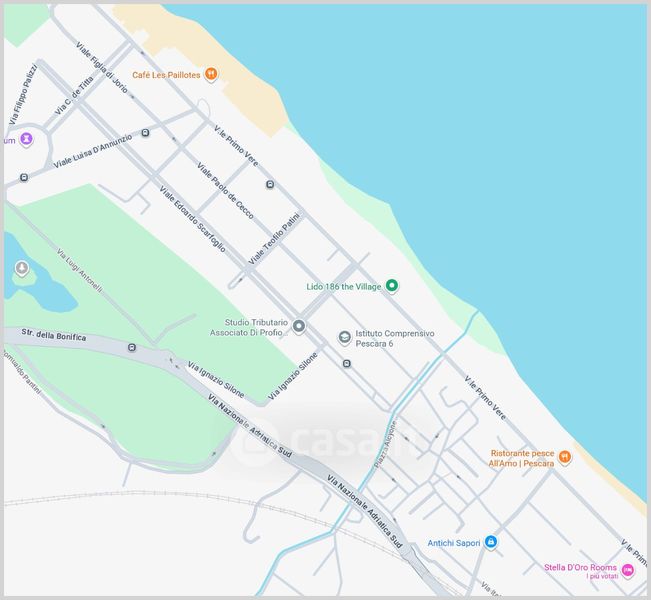The width and height of the screenshot is (651, 600).
Task: Open the Stella D'Oro Rooms label
Action: point(580,567)
